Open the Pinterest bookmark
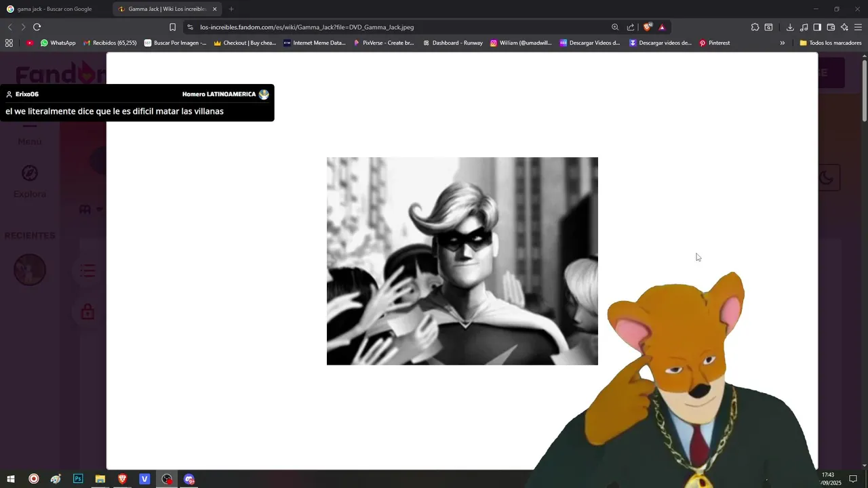868x488 pixels. [x=715, y=43]
